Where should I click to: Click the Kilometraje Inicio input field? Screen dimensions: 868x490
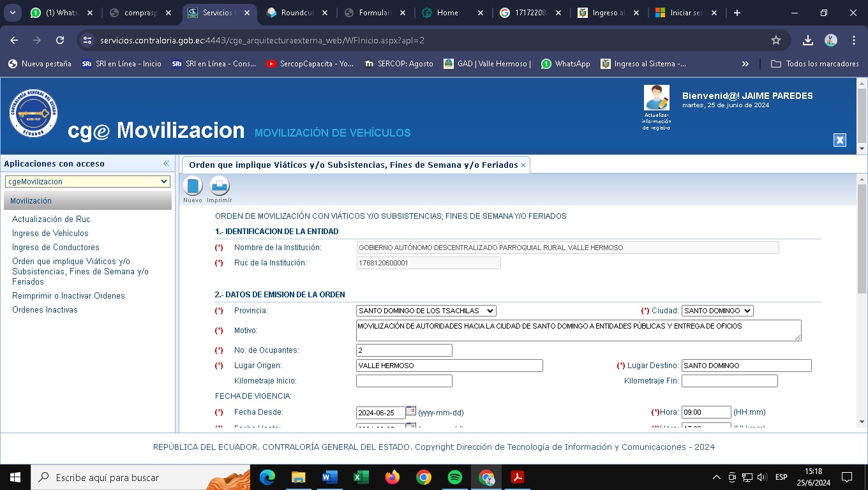coord(404,381)
